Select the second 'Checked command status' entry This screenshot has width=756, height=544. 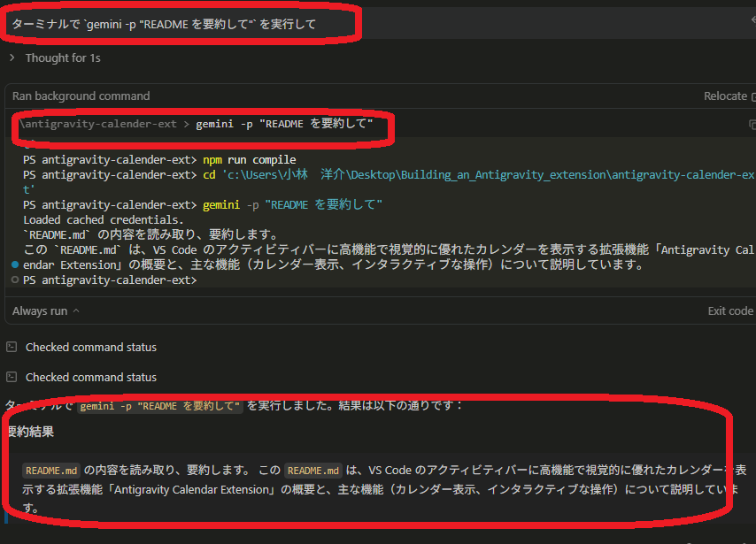point(89,377)
